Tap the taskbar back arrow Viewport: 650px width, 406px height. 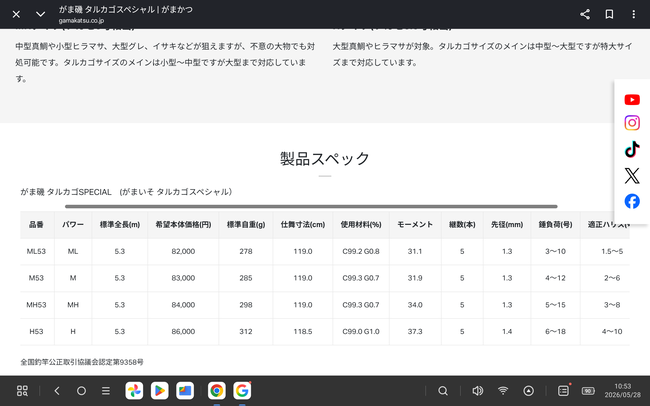point(57,391)
